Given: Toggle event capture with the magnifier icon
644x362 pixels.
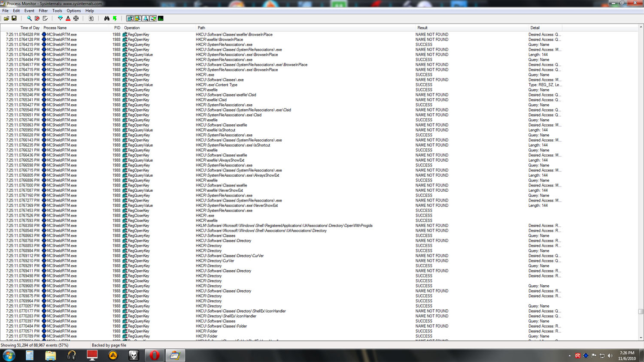Looking at the screenshot, I should (x=29, y=18).
